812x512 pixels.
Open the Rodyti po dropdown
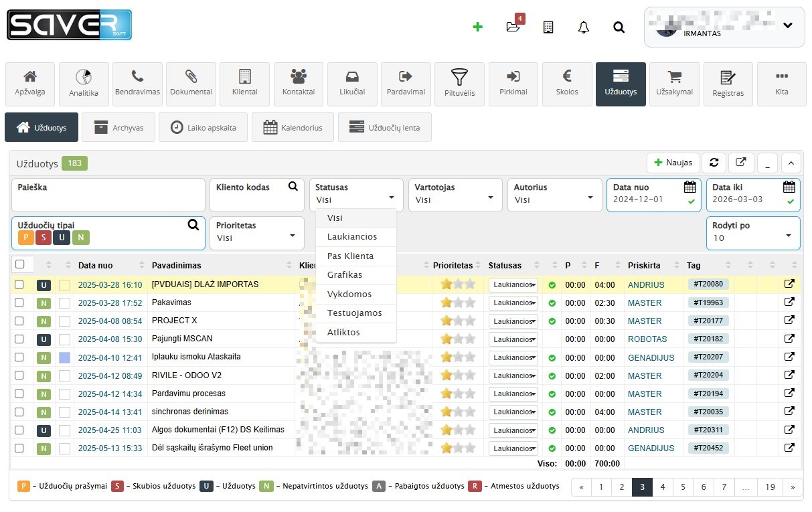tap(752, 234)
